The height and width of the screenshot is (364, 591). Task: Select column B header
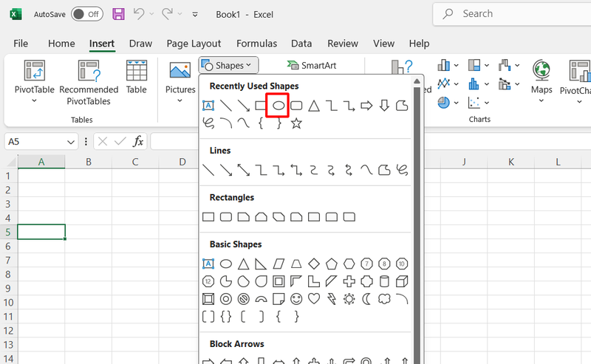(89, 162)
